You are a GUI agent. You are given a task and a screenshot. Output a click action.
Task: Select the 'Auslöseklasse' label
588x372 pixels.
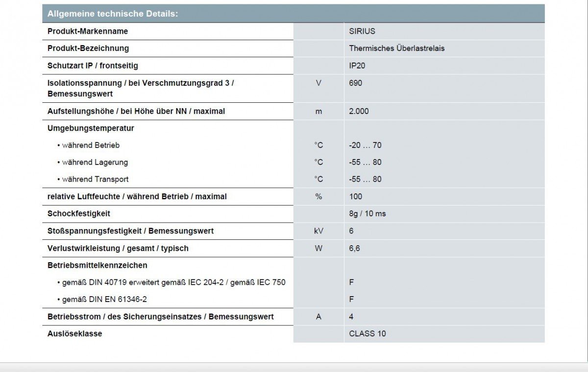pyautogui.click(x=75, y=334)
